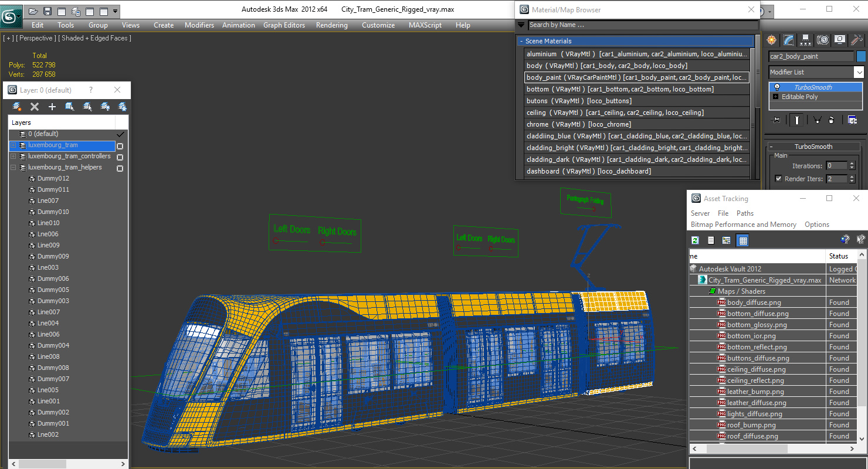
Task: Click the Shaded + Edged Faces viewport label
Action: tap(94, 38)
